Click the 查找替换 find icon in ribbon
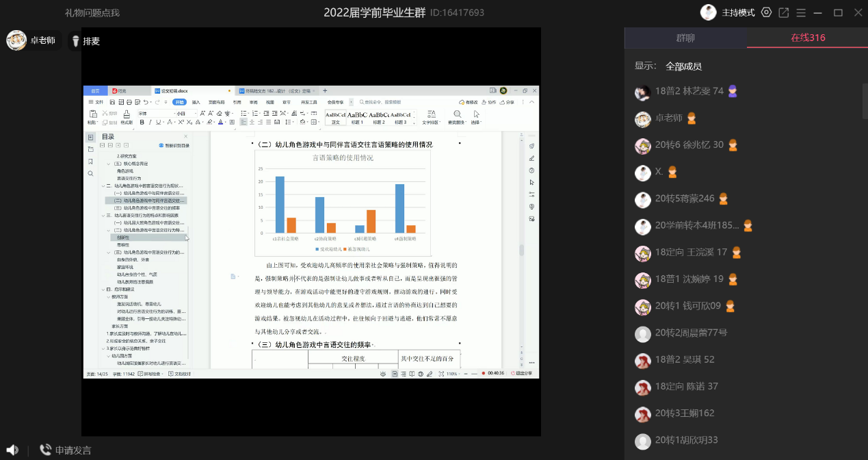The width and height of the screenshot is (868, 460). coord(457,114)
